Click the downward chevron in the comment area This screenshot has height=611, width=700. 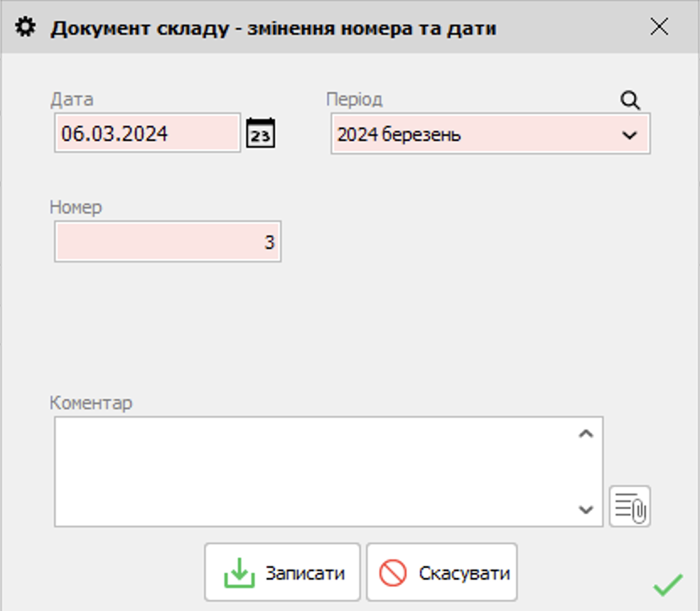584,509
